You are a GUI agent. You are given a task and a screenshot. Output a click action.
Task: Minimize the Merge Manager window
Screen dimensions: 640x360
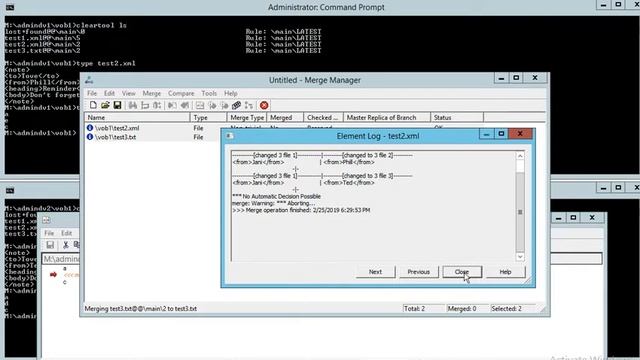click(x=501, y=78)
